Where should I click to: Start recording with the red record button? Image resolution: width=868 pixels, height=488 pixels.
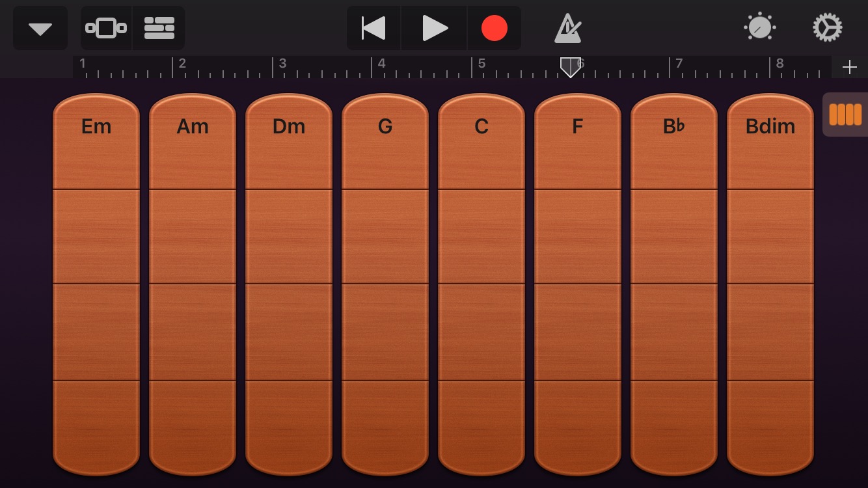495,27
